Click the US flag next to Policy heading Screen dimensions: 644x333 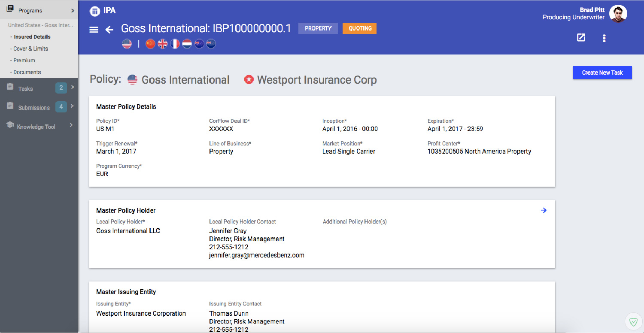132,79
